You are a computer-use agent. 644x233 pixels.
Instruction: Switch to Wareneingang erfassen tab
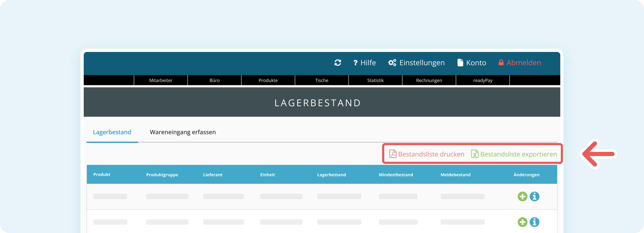tap(183, 132)
